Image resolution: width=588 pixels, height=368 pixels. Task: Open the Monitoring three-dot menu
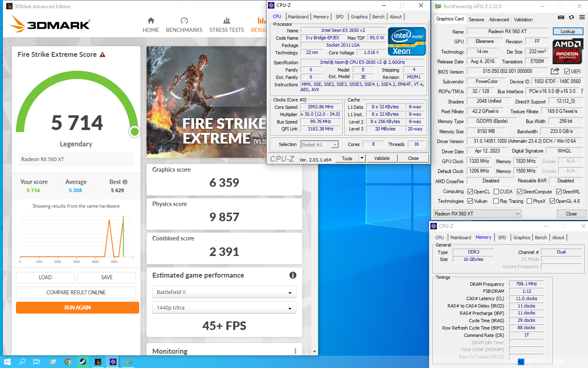pos(295,351)
